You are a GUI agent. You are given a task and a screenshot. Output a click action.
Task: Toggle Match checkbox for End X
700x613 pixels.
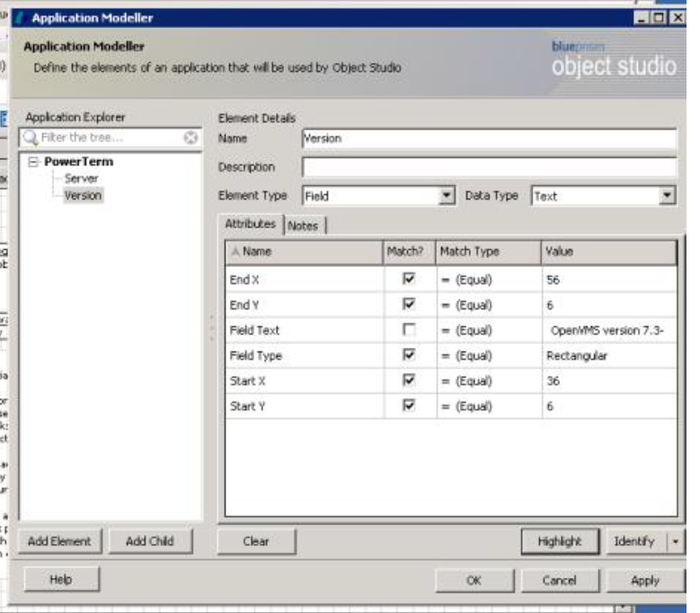pos(409,279)
